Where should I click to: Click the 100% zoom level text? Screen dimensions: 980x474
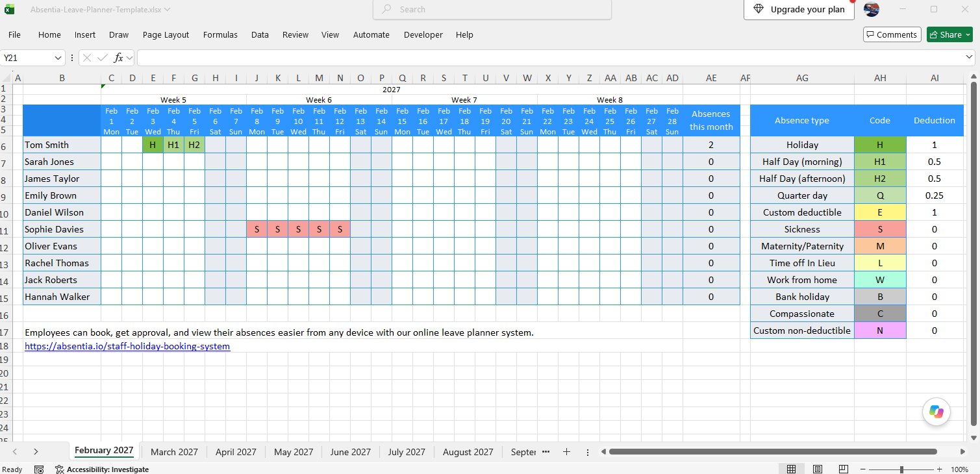point(959,469)
